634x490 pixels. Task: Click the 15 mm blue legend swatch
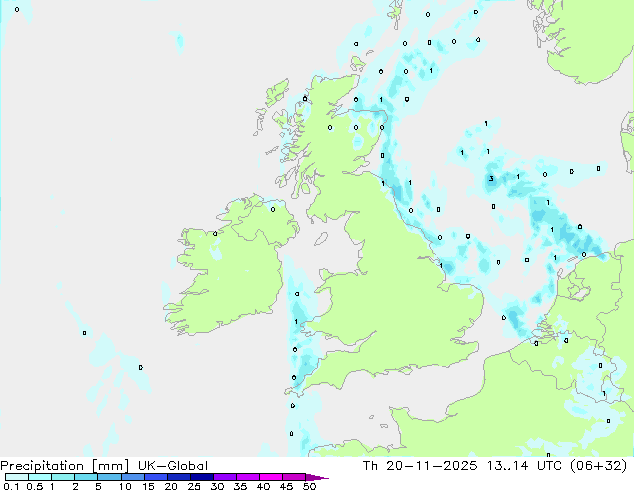click(155, 477)
